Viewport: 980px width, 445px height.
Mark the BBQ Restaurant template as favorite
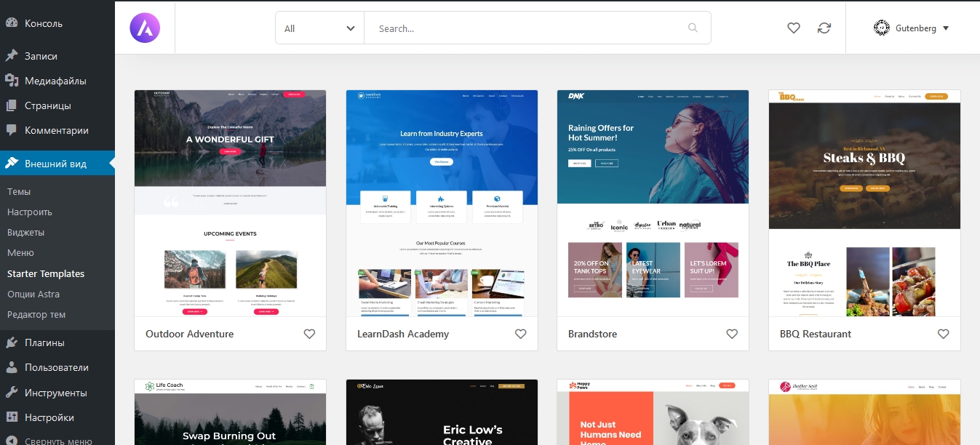click(943, 334)
